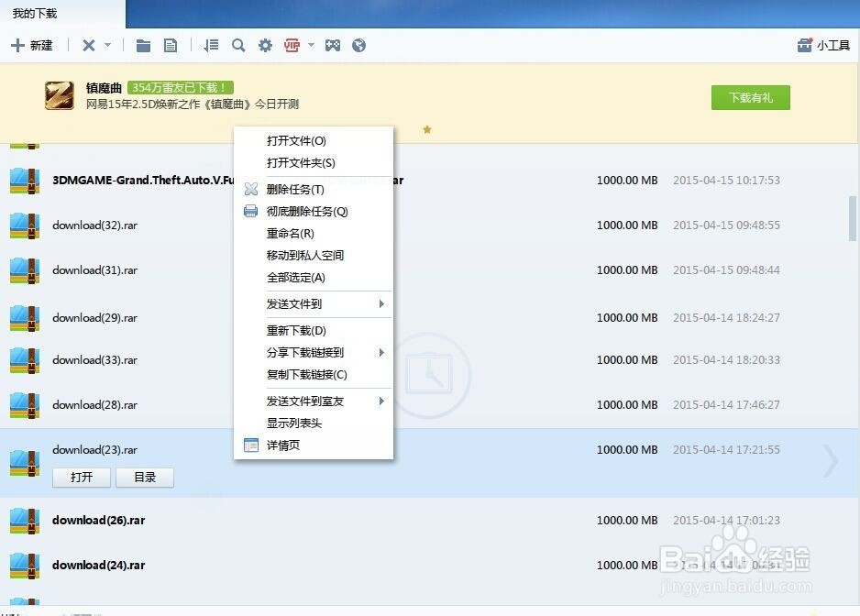Click the archive icon of download(29).rar
Viewport: 860px width, 616px height.
(25, 318)
